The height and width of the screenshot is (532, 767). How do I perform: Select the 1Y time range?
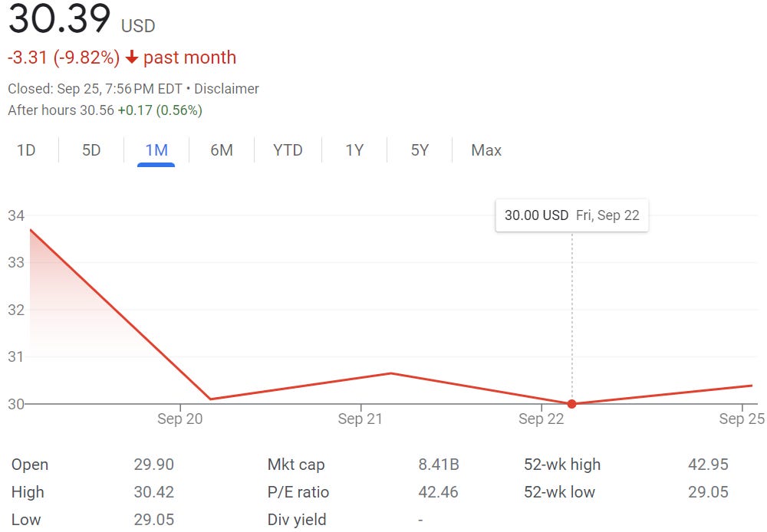tap(354, 150)
